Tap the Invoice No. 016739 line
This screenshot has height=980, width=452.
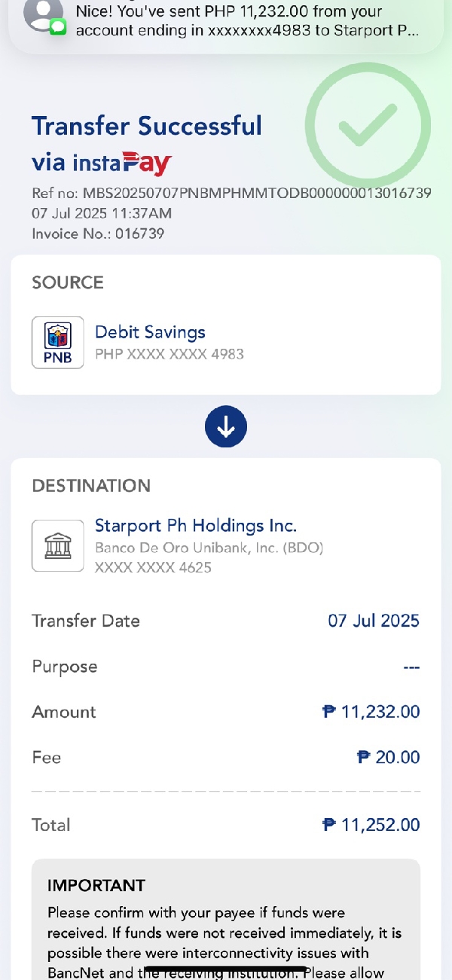(x=98, y=234)
